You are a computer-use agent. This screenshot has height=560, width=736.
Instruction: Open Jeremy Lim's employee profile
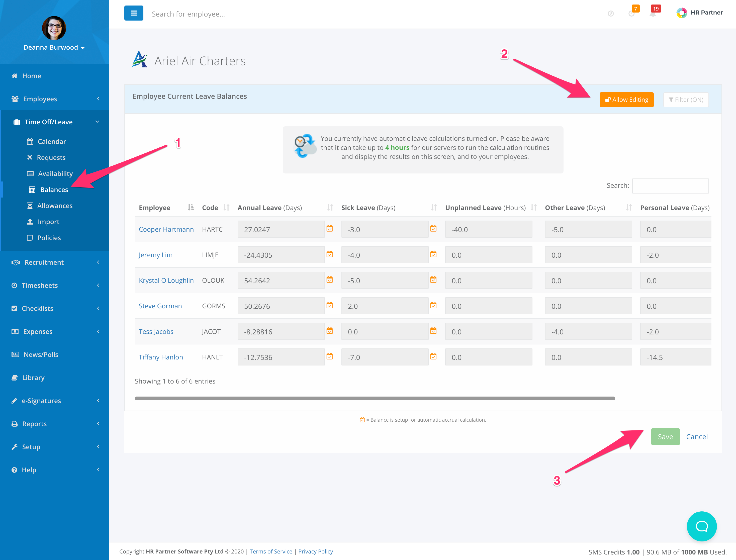click(155, 255)
